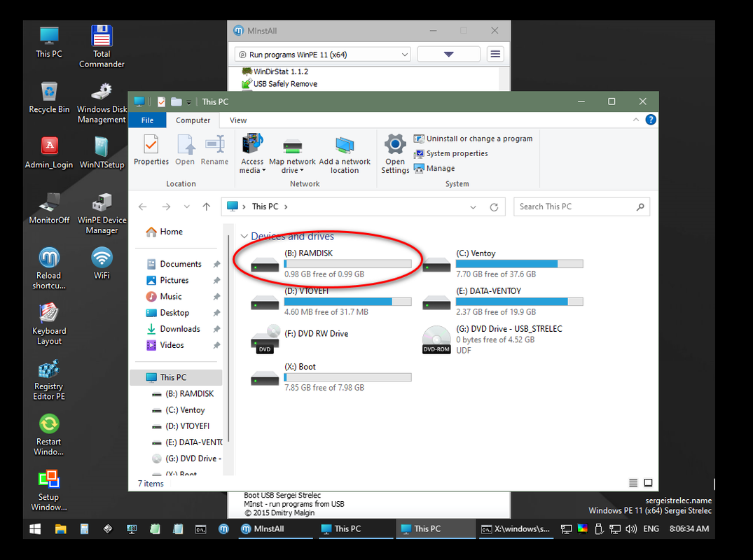Open the WiFi desktop shortcut
The image size is (753, 560).
coord(102,263)
